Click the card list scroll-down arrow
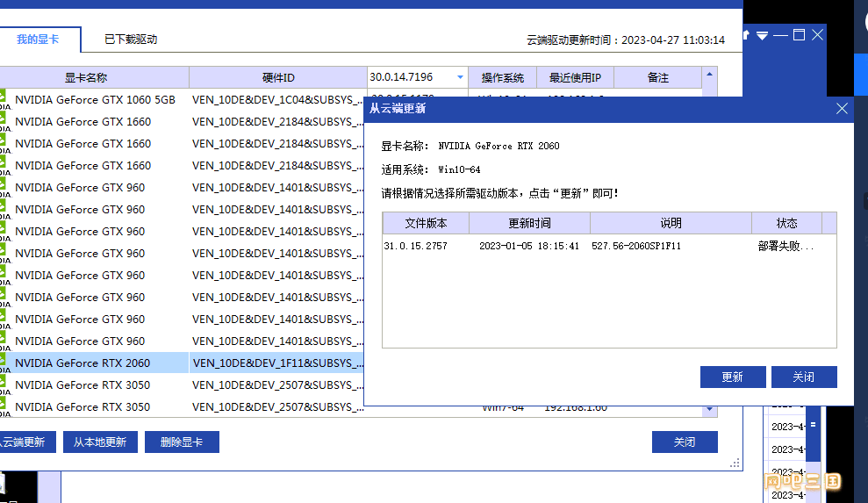The width and height of the screenshot is (868, 503). (709, 410)
